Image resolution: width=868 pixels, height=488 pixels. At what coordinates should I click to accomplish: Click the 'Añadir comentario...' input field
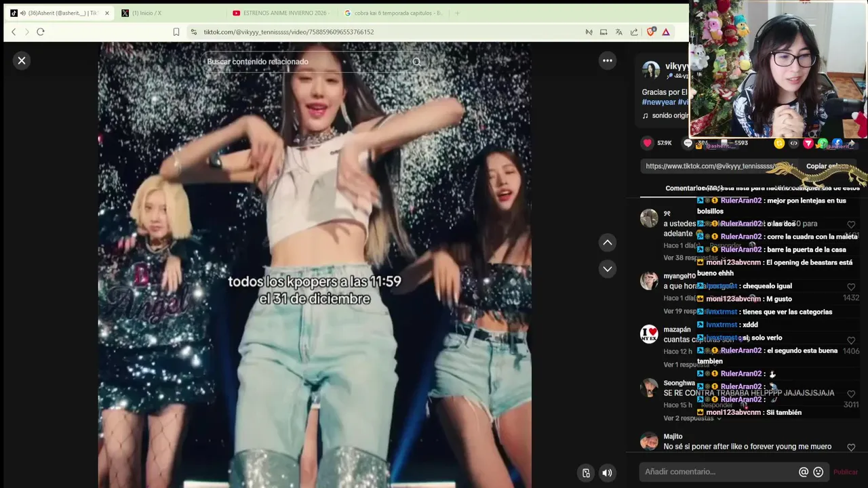pos(719,472)
